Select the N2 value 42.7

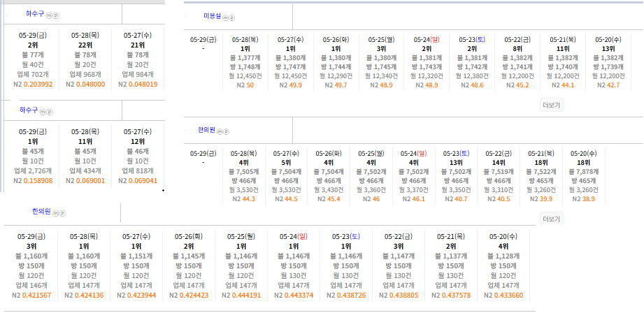[615, 85]
